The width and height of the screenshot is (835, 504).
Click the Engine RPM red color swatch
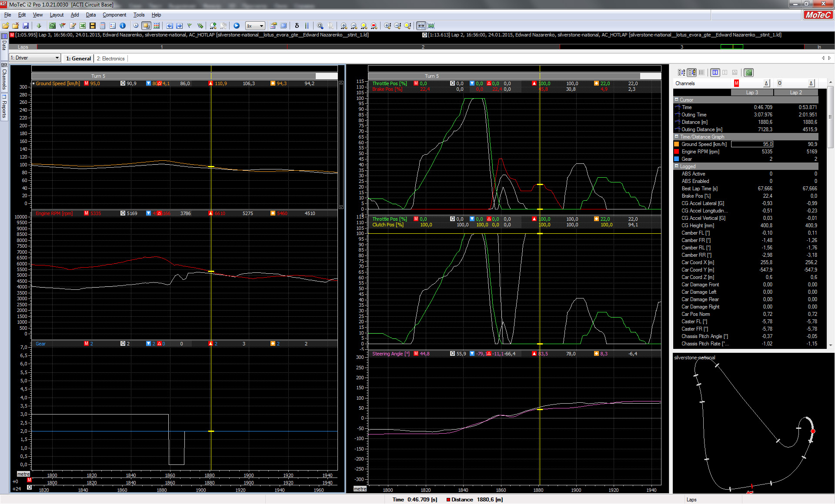click(x=677, y=151)
